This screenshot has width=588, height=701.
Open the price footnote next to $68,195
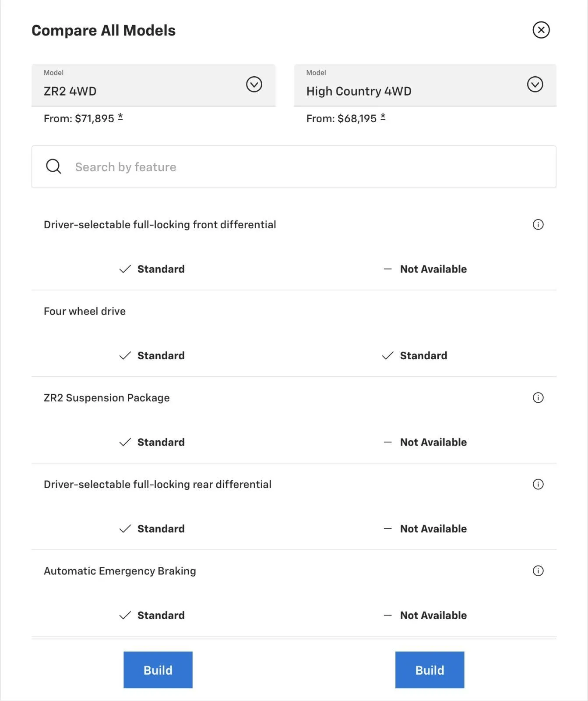[383, 117]
